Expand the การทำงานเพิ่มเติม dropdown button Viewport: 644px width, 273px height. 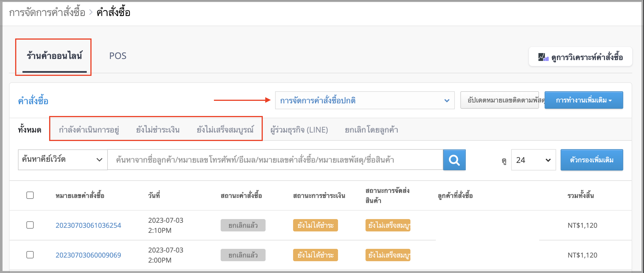click(584, 100)
